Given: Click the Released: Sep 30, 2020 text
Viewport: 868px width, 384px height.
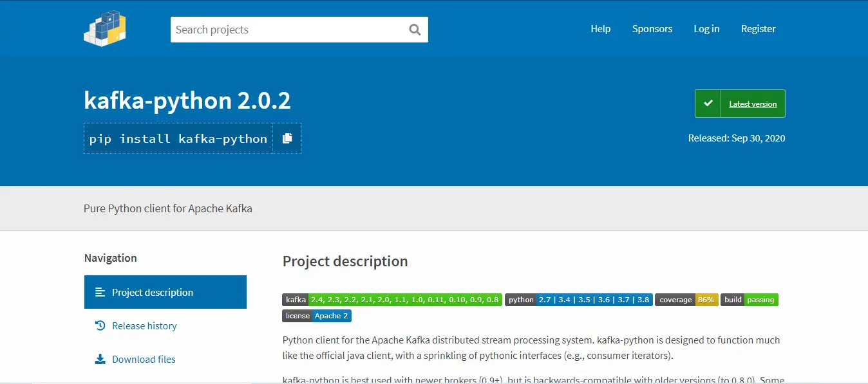Looking at the screenshot, I should 737,138.
